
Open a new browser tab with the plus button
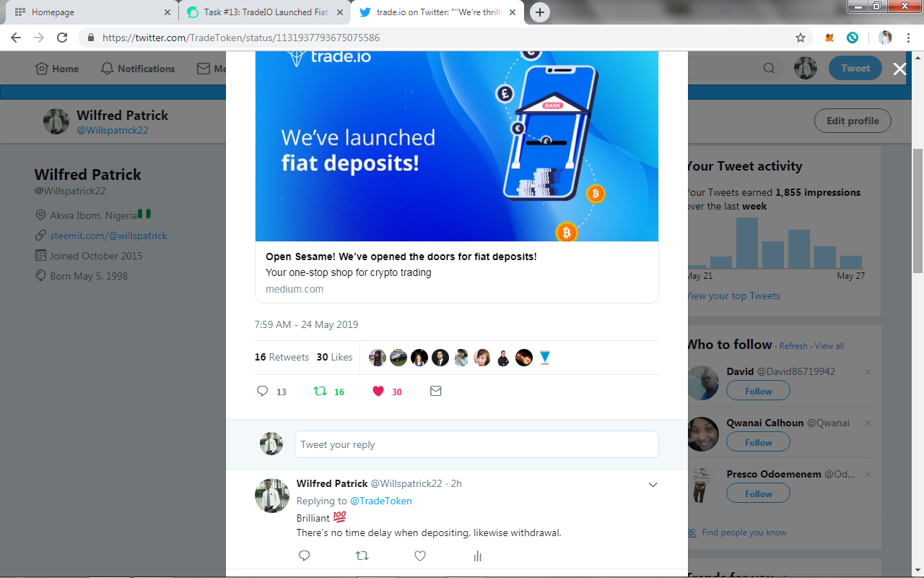click(540, 12)
